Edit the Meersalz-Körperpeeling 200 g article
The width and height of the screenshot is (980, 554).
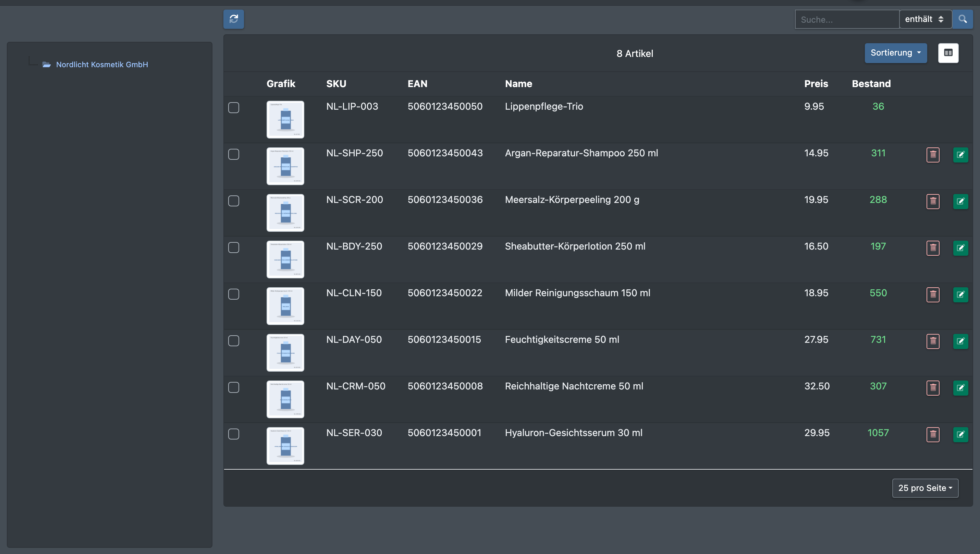coord(960,201)
